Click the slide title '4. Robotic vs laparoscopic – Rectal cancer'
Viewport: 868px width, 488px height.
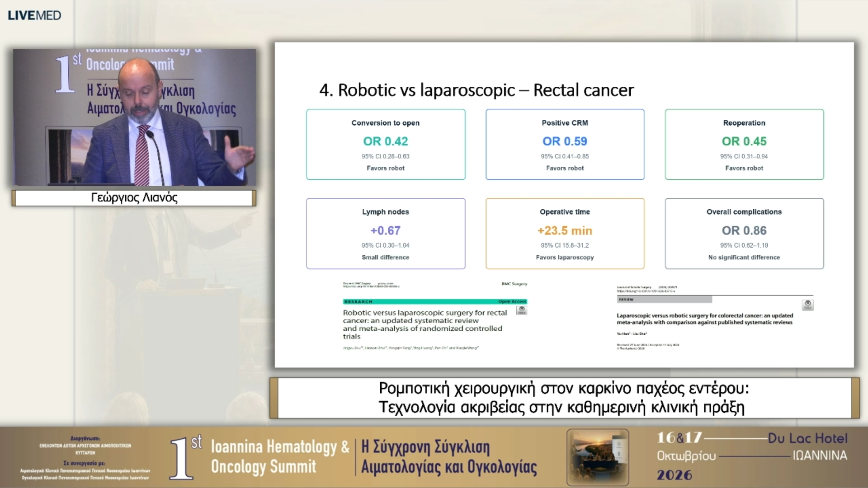[x=476, y=90]
